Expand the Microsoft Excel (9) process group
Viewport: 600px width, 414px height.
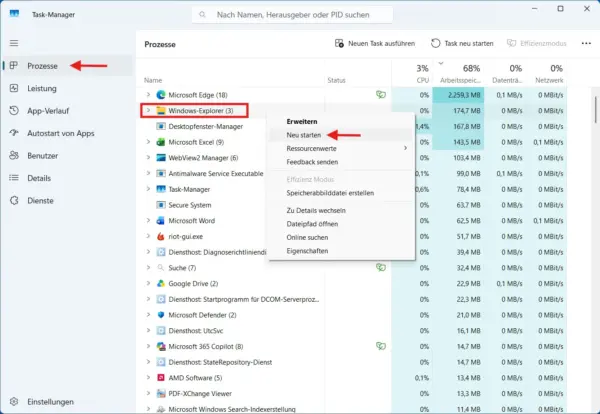(x=148, y=142)
